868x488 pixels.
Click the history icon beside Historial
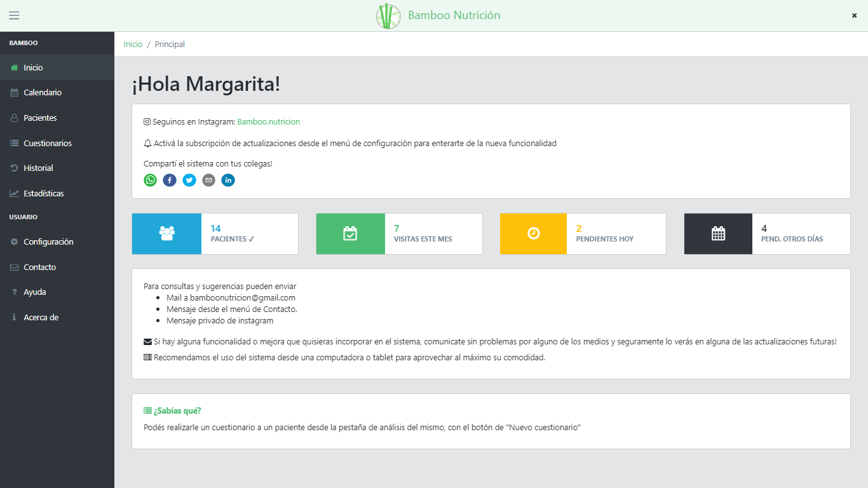click(x=14, y=168)
